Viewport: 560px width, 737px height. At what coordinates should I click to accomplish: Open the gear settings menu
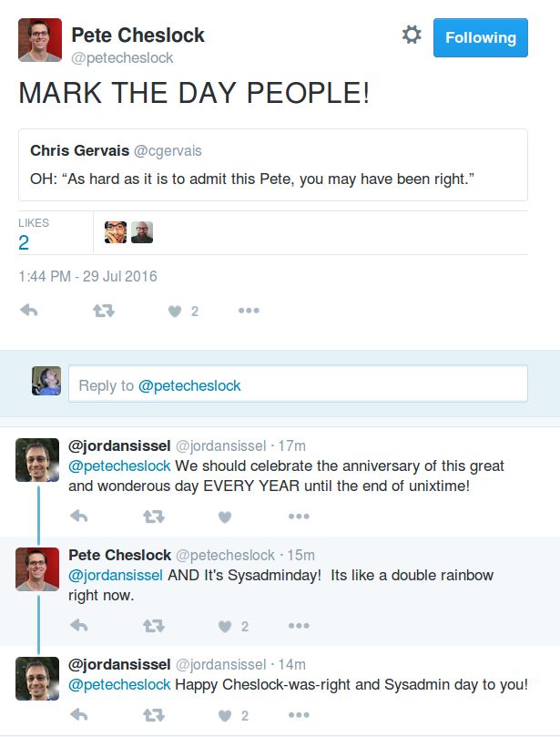[x=412, y=36]
